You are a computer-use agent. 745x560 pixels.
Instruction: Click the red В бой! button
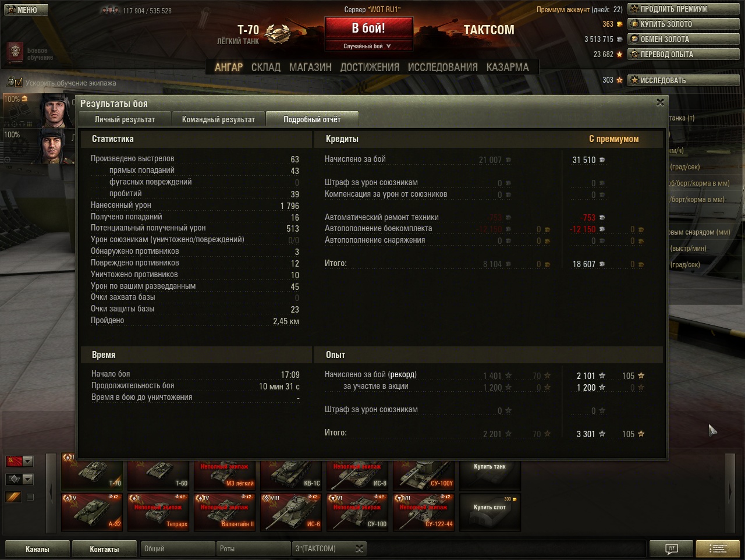tap(369, 29)
